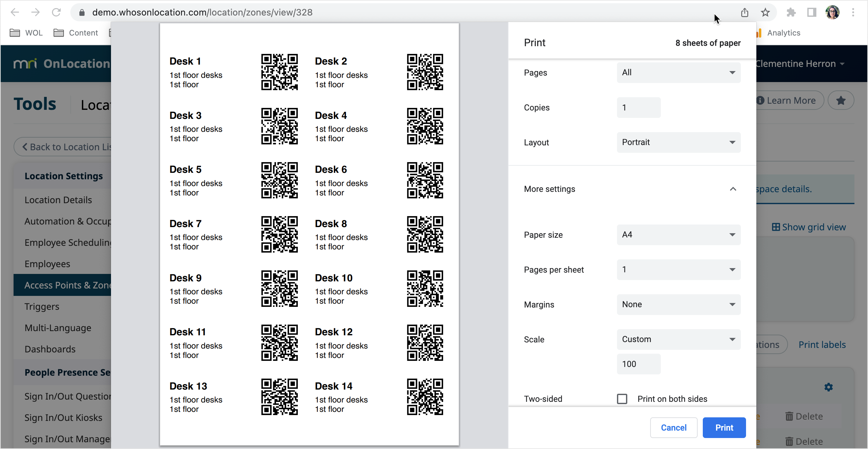The image size is (868, 449).
Task: Open Triggers sidebar item
Action: [x=42, y=306]
